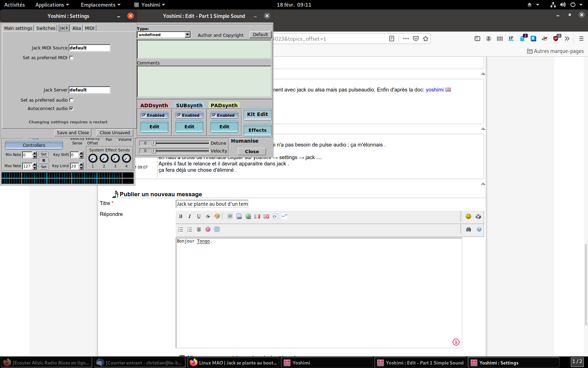Switch to the Alsa settings tab
The image size is (588, 368).
tap(77, 28)
